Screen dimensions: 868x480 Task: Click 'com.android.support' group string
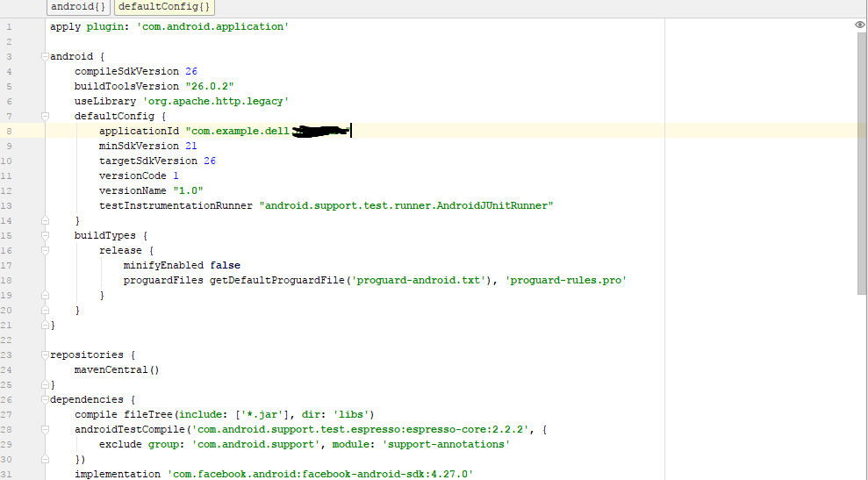[x=255, y=445]
